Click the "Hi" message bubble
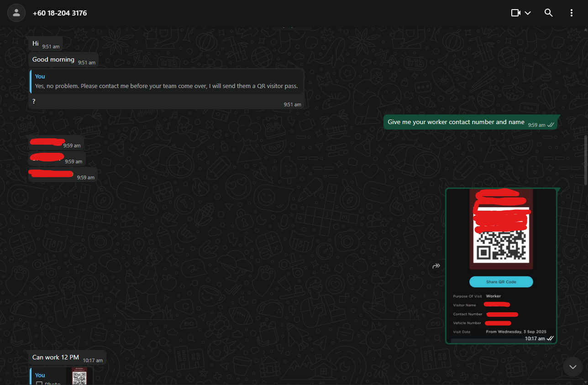The image size is (588, 385). tap(45, 44)
